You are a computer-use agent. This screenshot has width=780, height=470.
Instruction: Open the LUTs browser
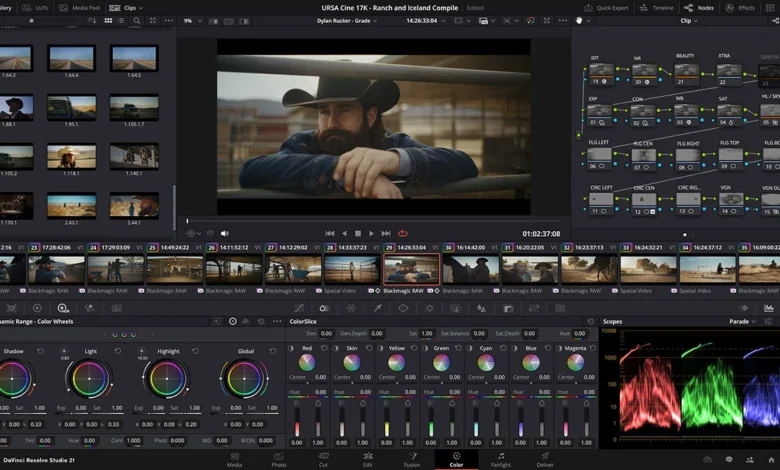point(38,7)
